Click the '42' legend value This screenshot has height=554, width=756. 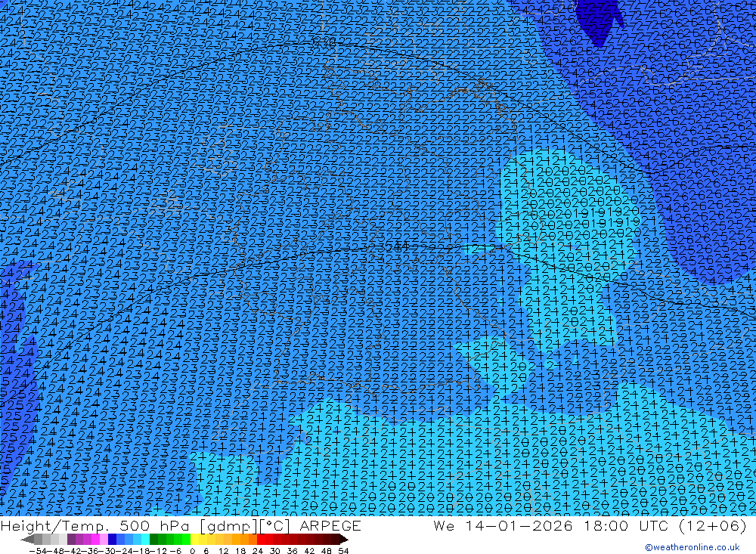tap(309, 551)
